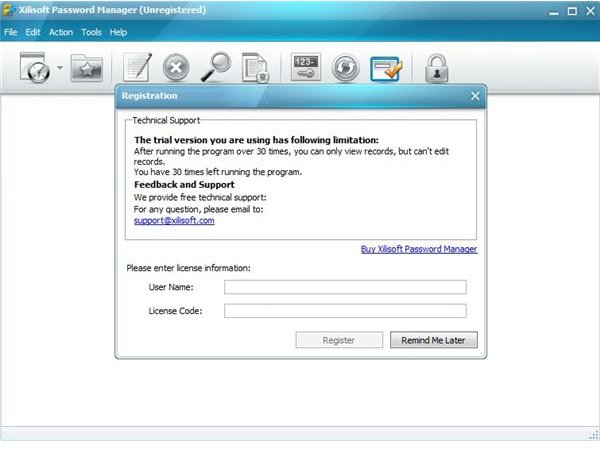Click the recent records clock icon
The image size is (600, 450).
tap(35, 68)
